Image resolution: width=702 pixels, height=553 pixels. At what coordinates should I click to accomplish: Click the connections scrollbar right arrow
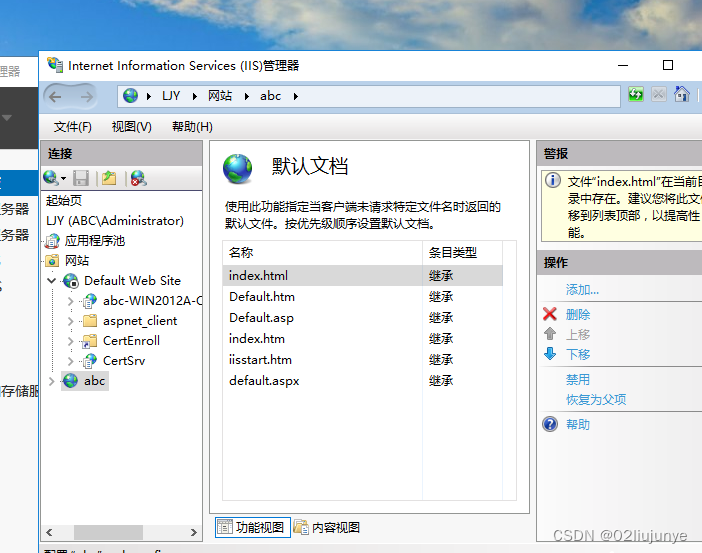click(x=193, y=532)
